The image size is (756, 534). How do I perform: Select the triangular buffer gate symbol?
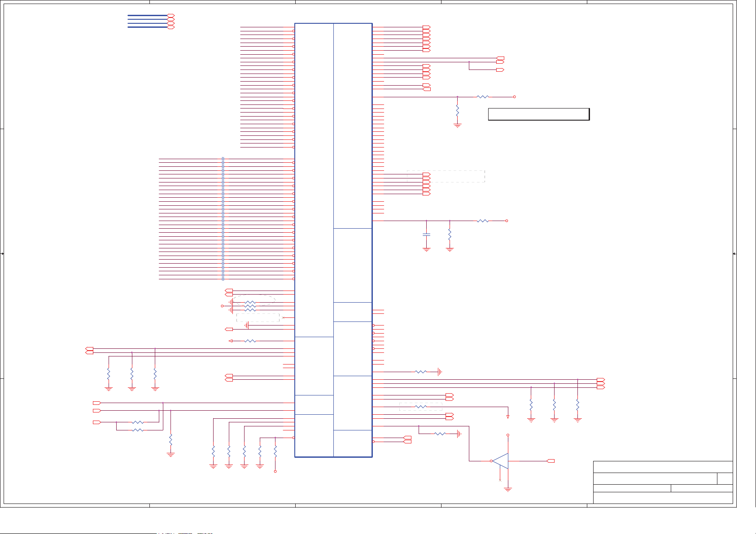[501, 461]
